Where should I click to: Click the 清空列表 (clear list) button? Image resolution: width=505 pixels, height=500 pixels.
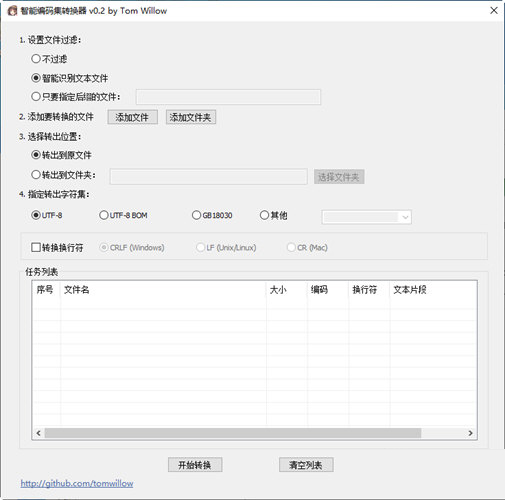click(306, 465)
